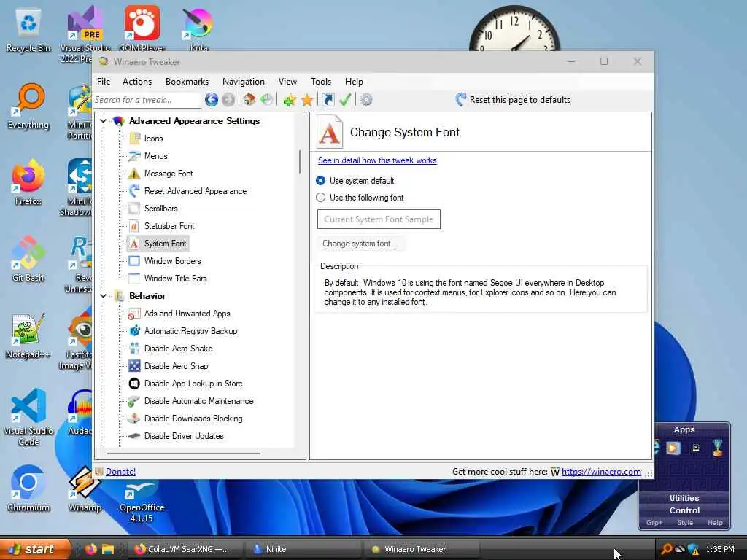Open the Git Bash desktop icon

click(28, 260)
